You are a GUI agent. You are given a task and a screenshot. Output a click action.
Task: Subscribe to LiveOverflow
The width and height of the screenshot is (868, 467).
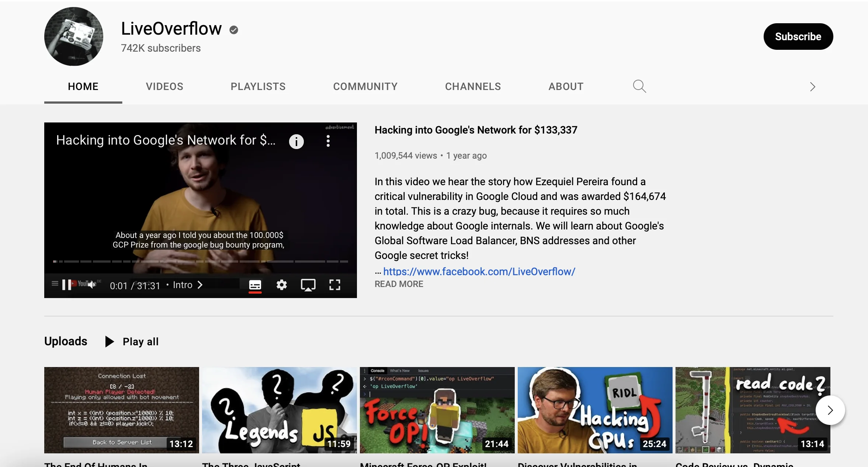(798, 37)
